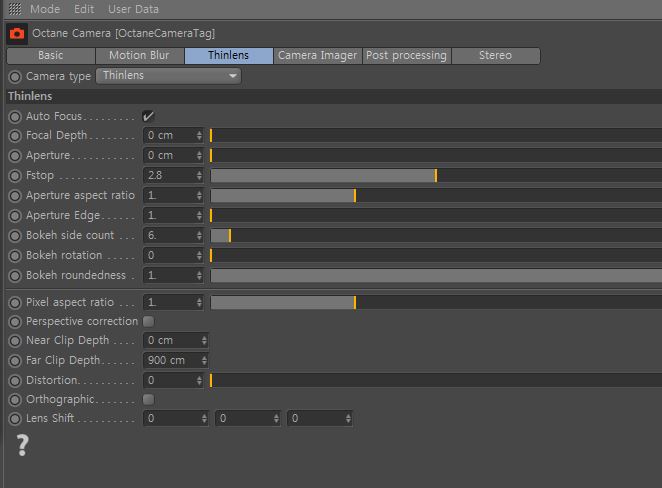Viewport: 662px width, 488px height.
Task: Toggle Fstop animation dot
Action: pyautogui.click(x=15, y=176)
